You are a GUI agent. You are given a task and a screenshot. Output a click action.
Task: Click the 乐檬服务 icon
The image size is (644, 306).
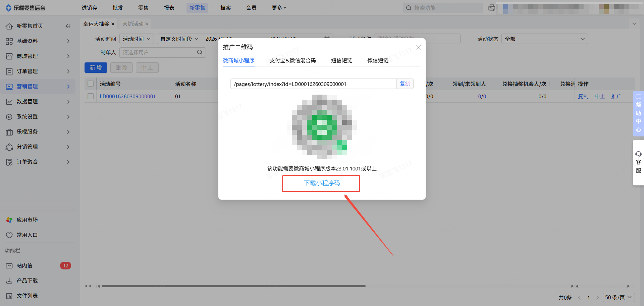click(9, 132)
